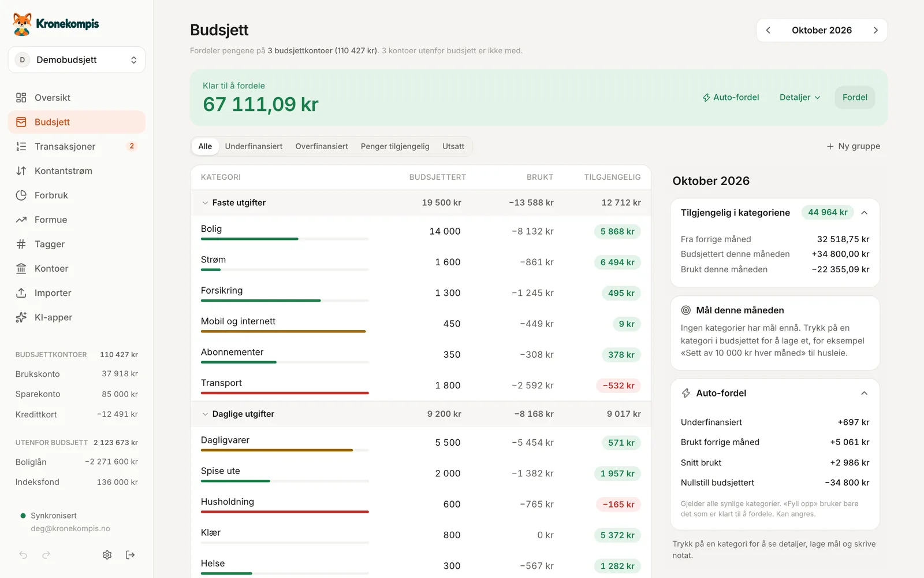The image size is (924, 578).
Task: Collapse the Daglige utgifter group
Action: [205, 414]
